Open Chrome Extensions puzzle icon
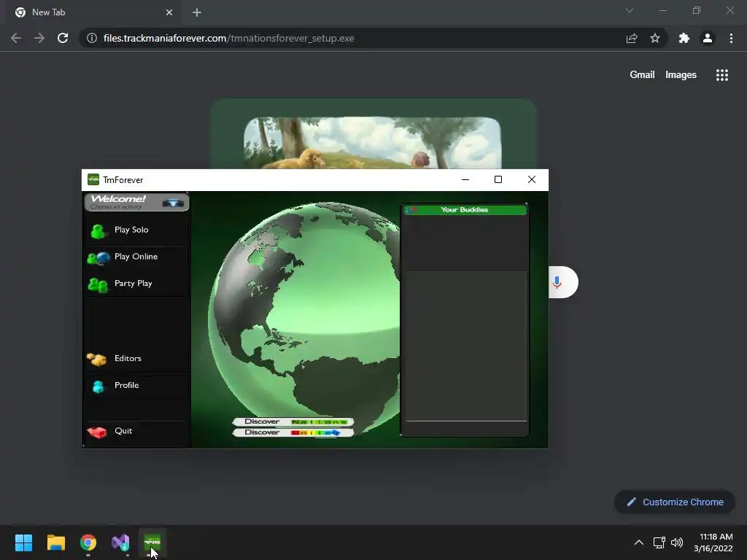This screenshot has width=747, height=560. pos(684,38)
